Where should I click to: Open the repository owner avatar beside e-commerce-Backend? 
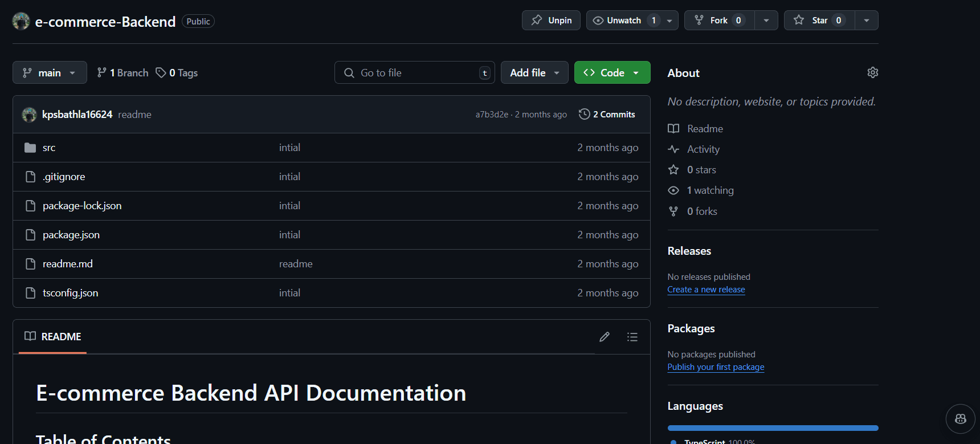tap(21, 21)
